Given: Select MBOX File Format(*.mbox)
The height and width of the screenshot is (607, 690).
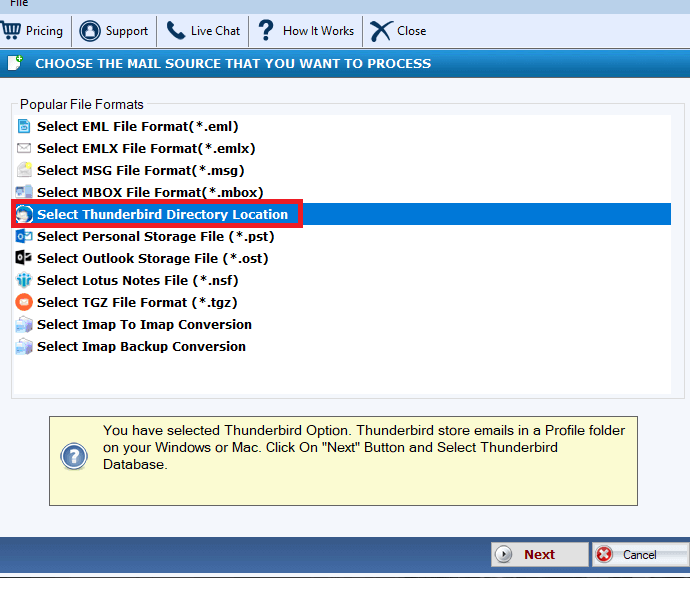Looking at the screenshot, I should (150, 192).
